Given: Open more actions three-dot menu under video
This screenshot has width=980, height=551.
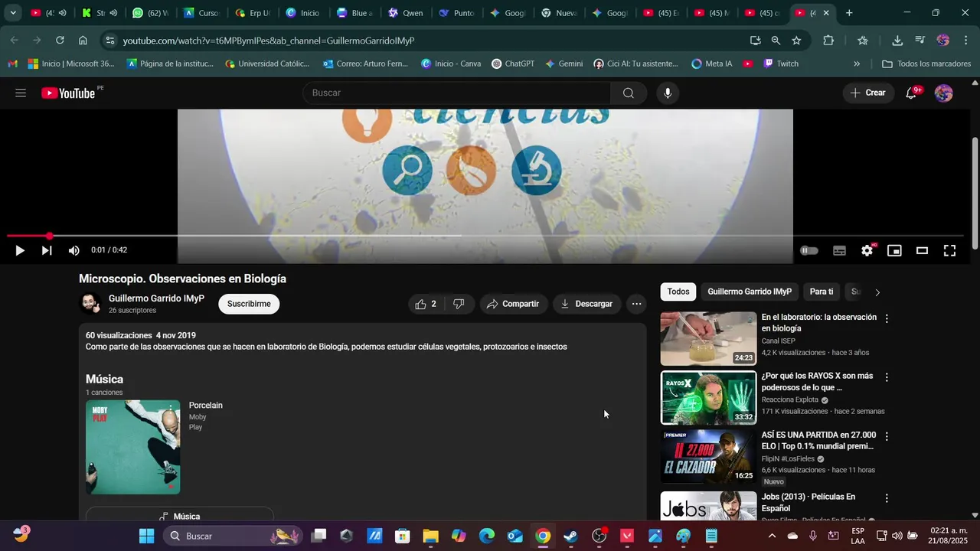Looking at the screenshot, I should [x=636, y=304].
